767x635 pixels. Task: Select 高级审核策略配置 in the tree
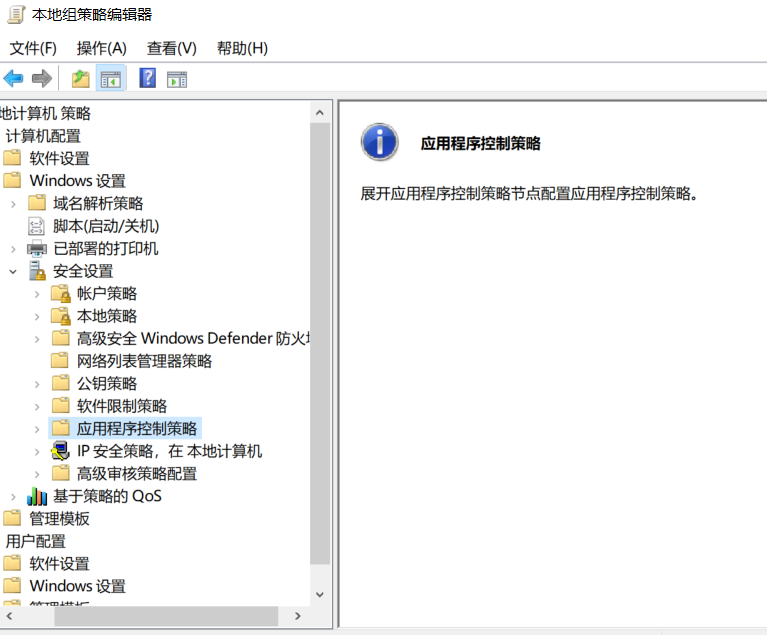(x=137, y=473)
